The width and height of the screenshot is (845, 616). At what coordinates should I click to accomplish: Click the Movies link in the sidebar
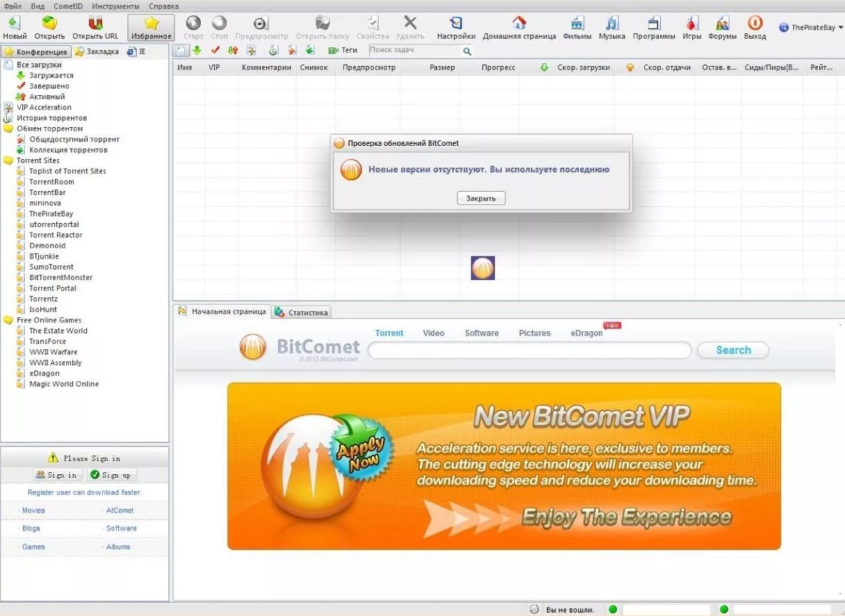(x=33, y=510)
